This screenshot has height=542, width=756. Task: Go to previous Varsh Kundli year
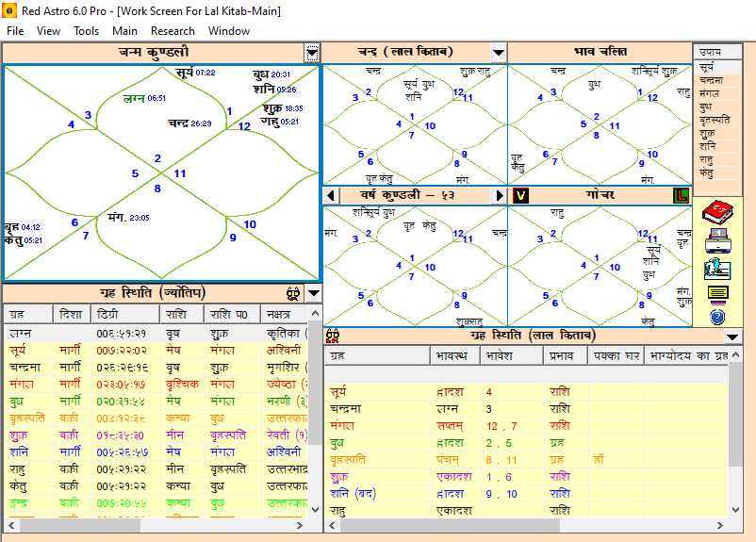331,195
